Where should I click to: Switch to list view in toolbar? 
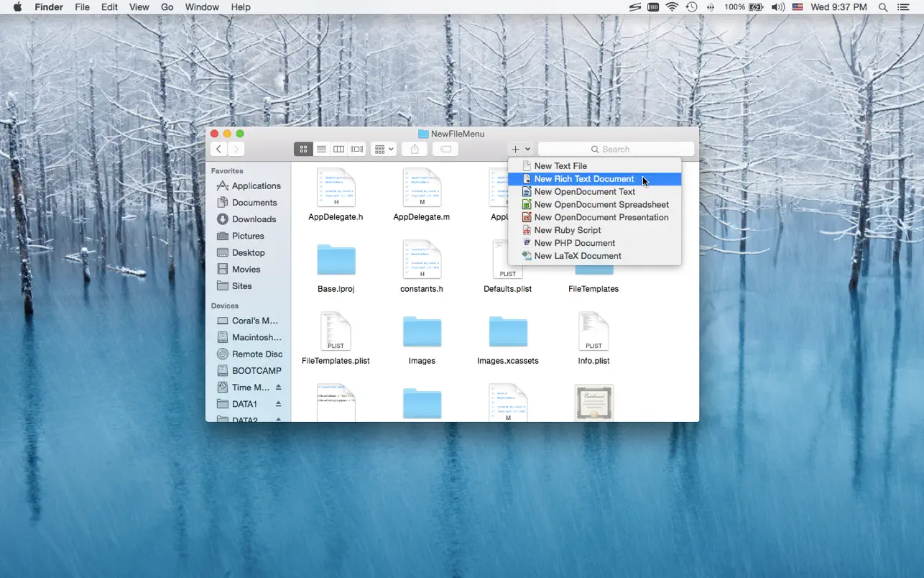pyautogui.click(x=321, y=149)
